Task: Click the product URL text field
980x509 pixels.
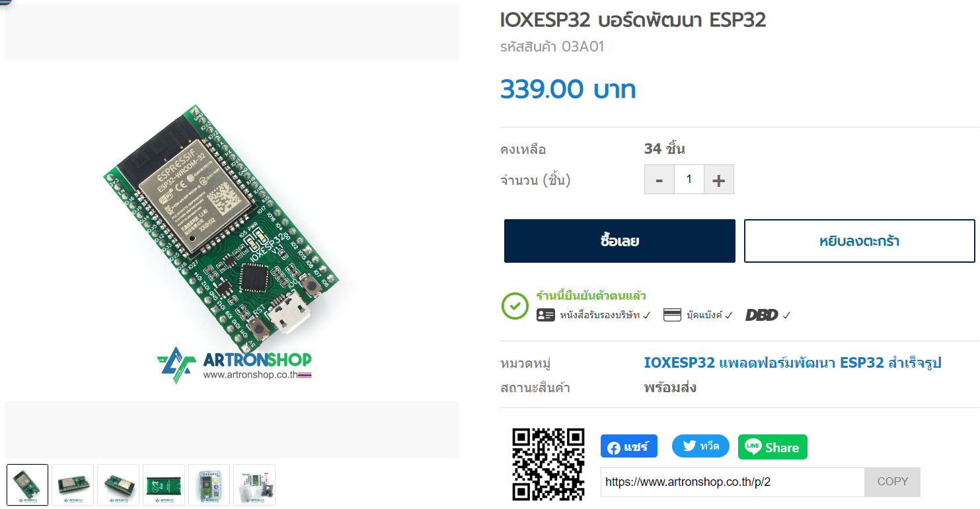Action: (x=732, y=482)
